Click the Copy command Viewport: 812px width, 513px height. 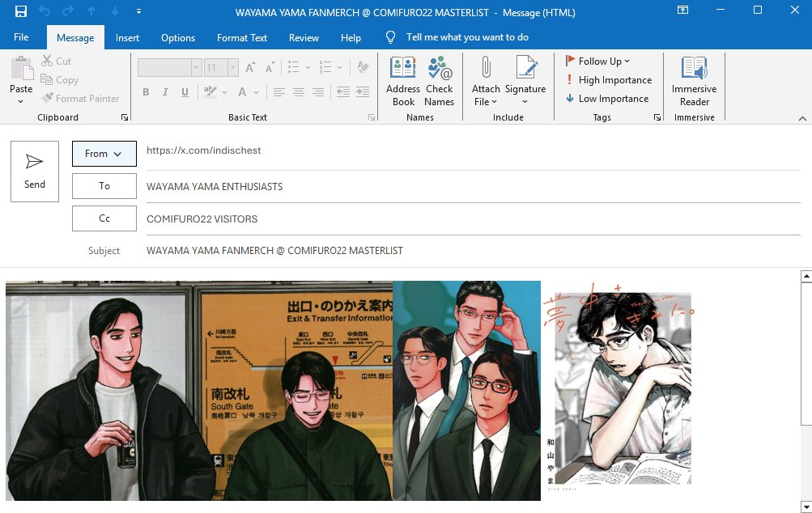tap(60, 80)
